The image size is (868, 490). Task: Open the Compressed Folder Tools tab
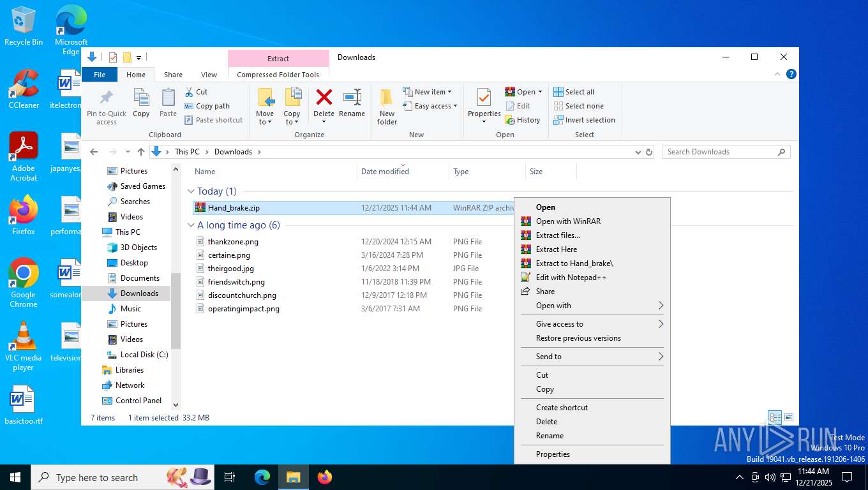point(278,75)
